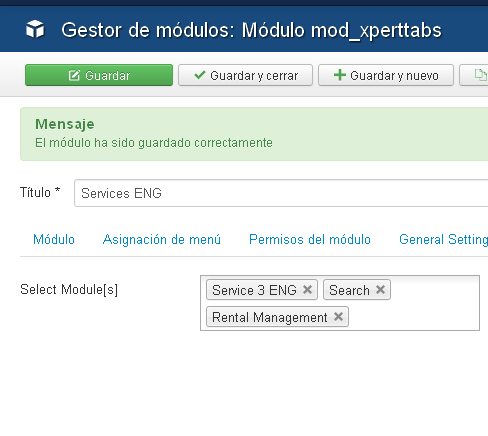Image resolution: width=488 pixels, height=436 pixels.
Task: Open the Módulo tab
Action: tap(54, 240)
